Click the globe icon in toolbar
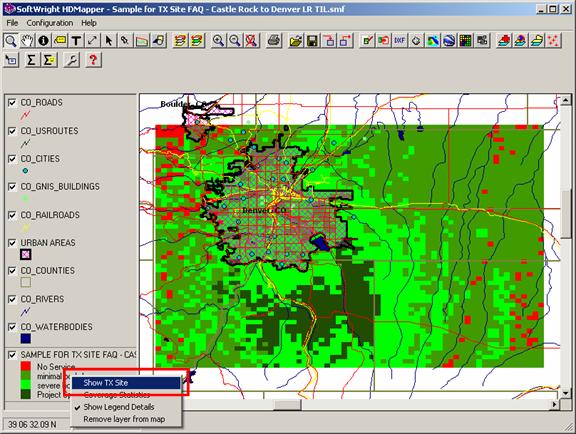576x434 pixels. [x=449, y=40]
